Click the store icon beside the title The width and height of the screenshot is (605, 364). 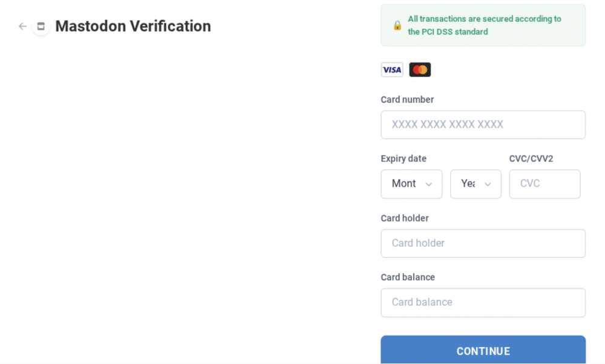coord(41,26)
